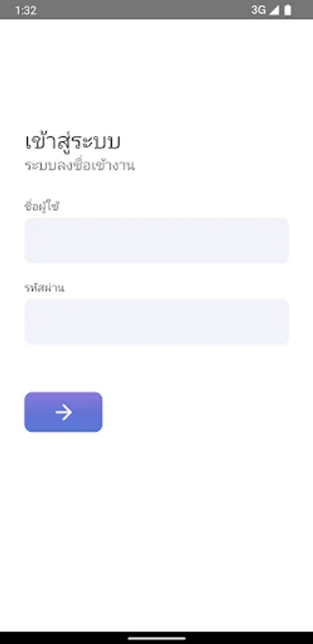Tap the ชื่อผู้ใช้ field label
This screenshot has width=313, height=644.
point(42,206)
